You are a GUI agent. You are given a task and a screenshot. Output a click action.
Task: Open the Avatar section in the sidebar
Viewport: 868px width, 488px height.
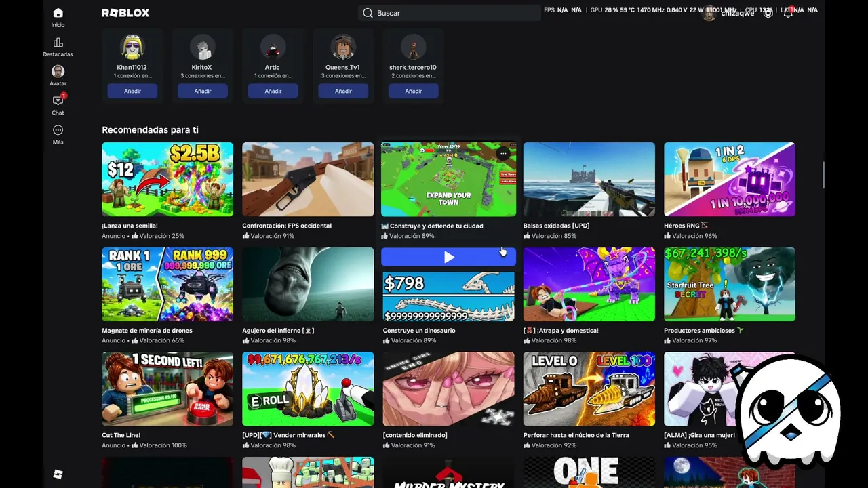click(58, 76)
